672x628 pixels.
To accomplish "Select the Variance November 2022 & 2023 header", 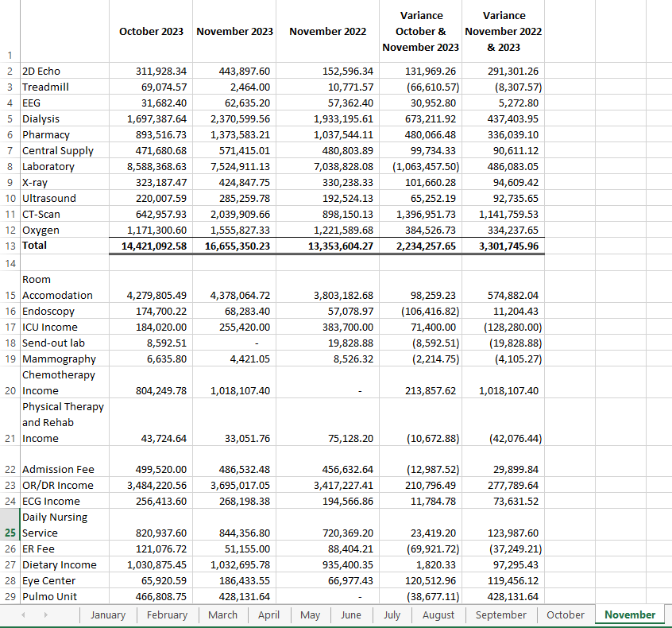I will tap(503, 31).
